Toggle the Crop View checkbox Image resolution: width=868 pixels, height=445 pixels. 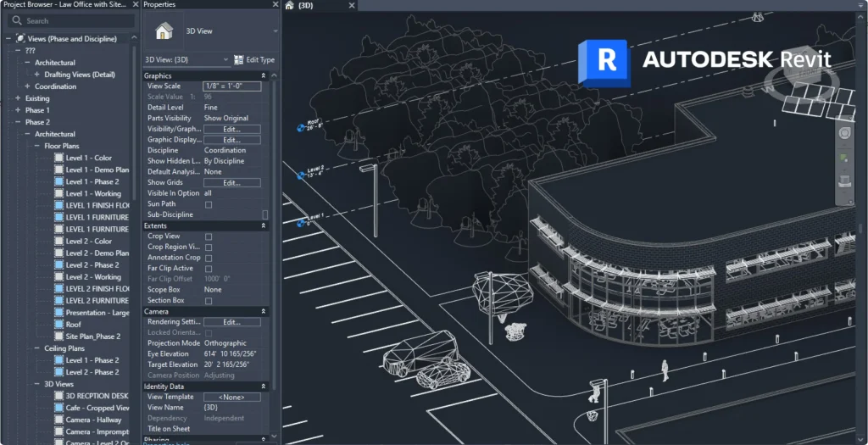pos(209,236)
